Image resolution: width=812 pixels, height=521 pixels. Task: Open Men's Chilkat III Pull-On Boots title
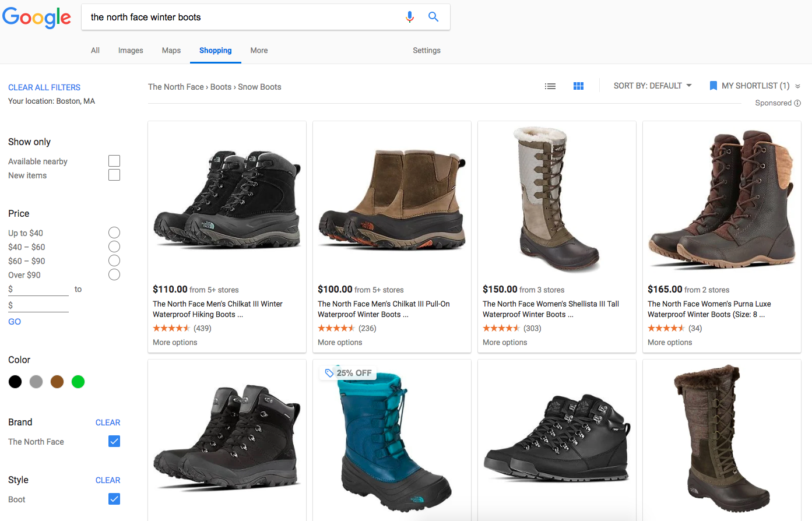pyautogui.click(x=384, y=309)
